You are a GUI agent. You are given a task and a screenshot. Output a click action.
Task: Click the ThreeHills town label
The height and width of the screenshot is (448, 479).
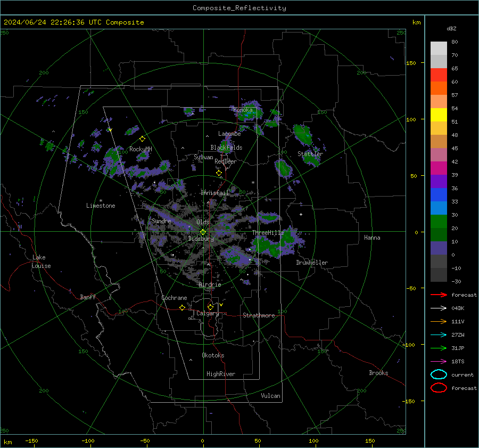tap(268, 233)
